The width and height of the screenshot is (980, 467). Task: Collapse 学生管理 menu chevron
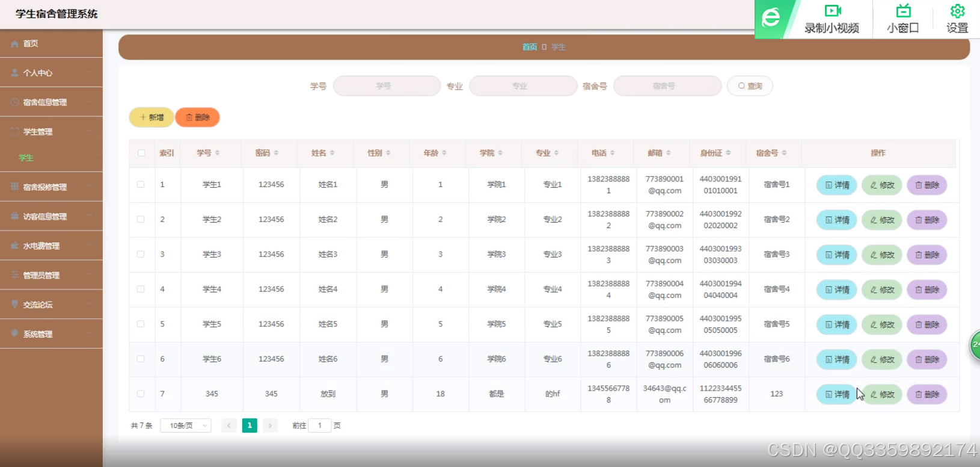coord(90,131)
